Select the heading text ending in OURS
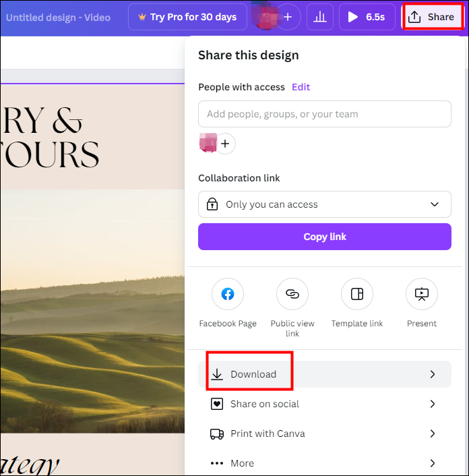Viewport: 469px width, 476px height. [x=49, y=138]
